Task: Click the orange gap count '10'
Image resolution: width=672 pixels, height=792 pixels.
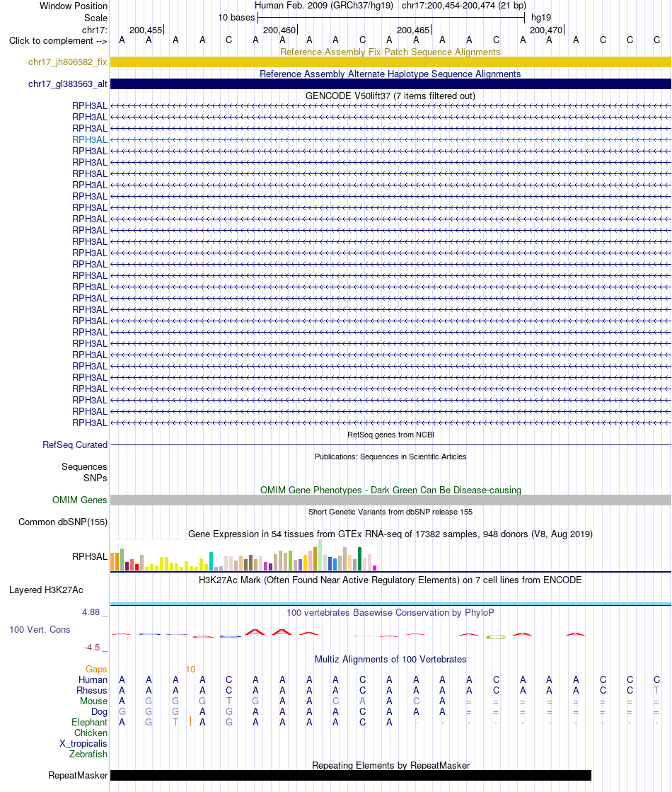Action: click(x=190, y=669)
